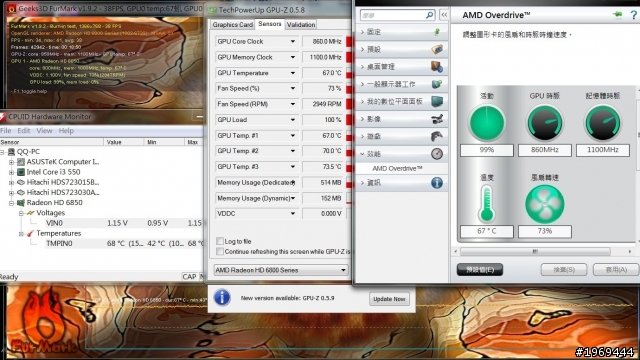The height and width of the screenshot is (360, 640).
Task: Open Memory Usage (Dynamic) sensor dropdown
Action: tap(293, 198)
